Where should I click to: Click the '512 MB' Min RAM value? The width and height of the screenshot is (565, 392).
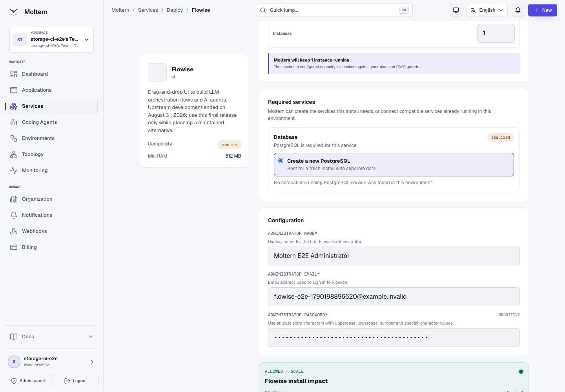(x=233, y=156)
